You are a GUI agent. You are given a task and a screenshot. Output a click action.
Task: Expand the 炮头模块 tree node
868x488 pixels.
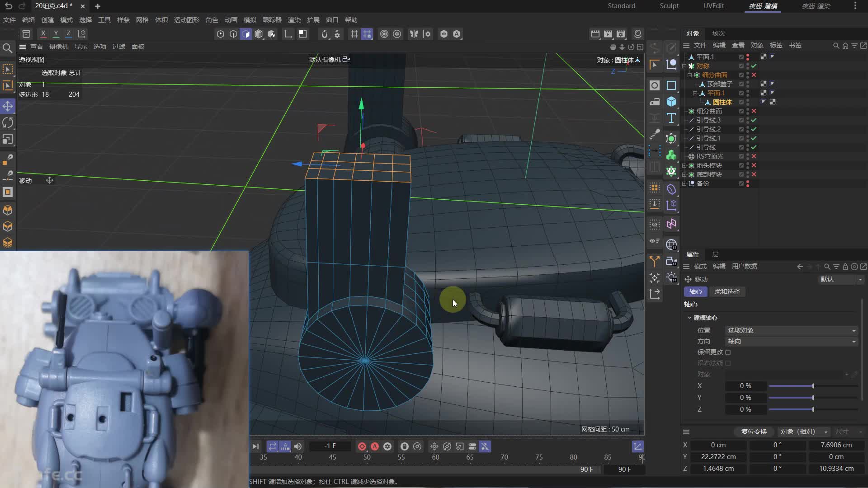684,165
